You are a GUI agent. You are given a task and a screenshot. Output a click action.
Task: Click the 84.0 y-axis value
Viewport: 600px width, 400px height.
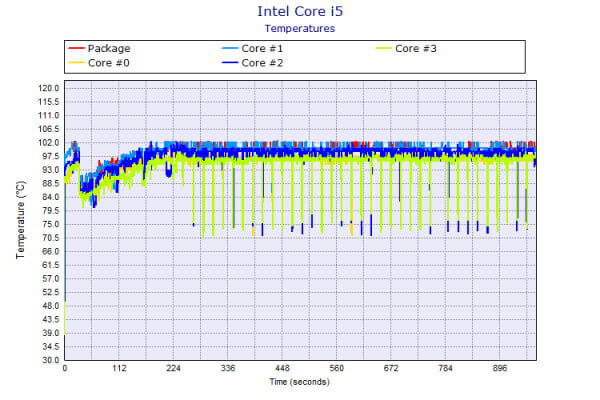click(51, 197)
